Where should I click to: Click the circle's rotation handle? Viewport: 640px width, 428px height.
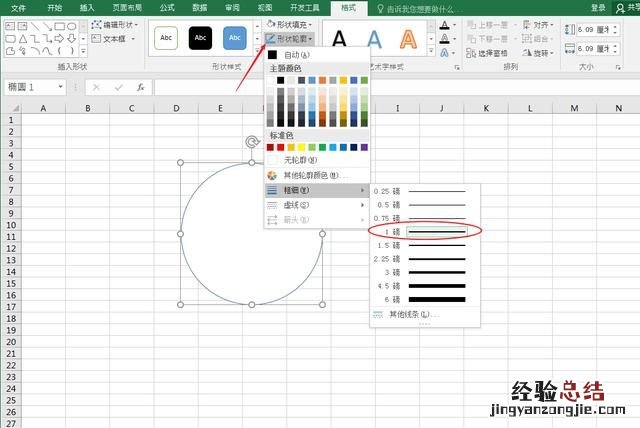[x=252, y=142]
